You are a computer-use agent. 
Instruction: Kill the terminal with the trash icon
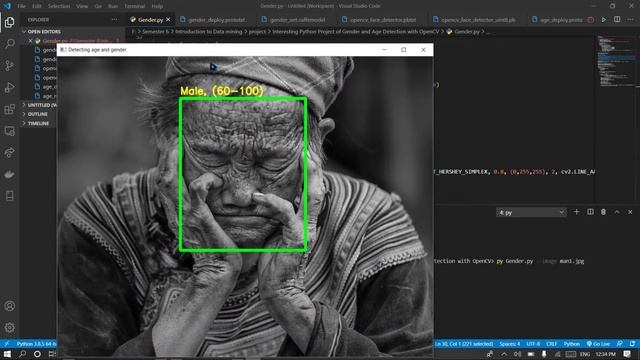(603, 212)
